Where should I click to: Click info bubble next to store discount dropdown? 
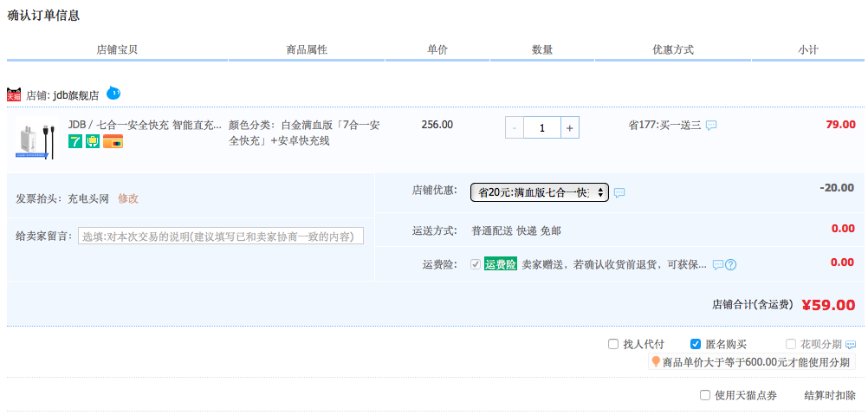pyautogui.click(x=619, y=193)
